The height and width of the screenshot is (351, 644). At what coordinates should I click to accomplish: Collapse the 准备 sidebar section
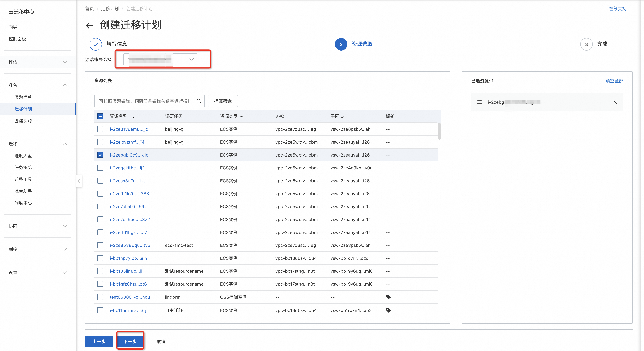click(x=38, y=85)
